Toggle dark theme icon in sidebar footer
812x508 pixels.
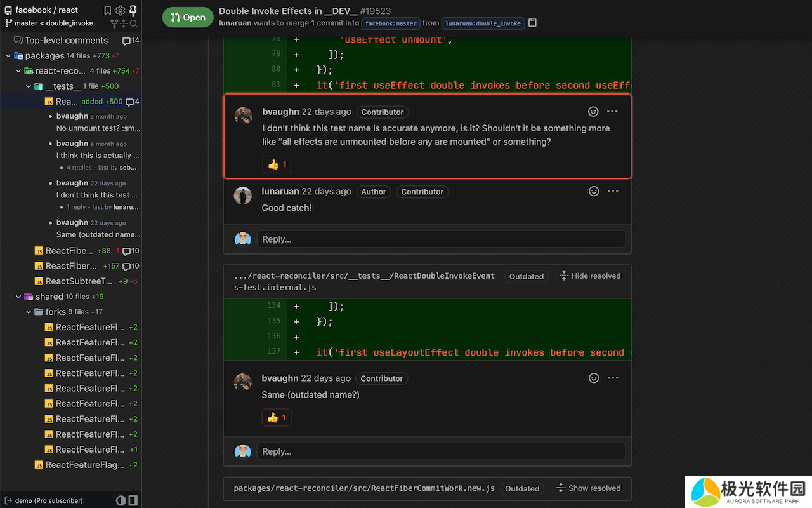121,500
